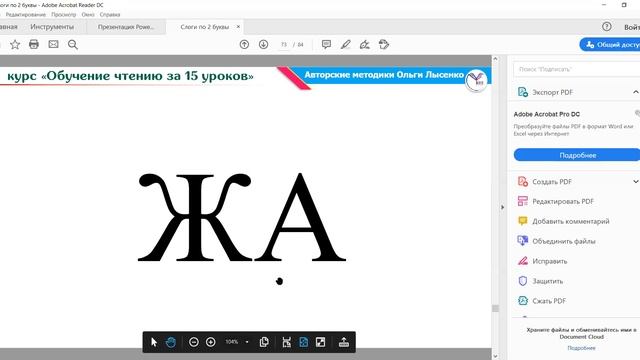Switch to Презентация Powe... document tab

[126, 27]
